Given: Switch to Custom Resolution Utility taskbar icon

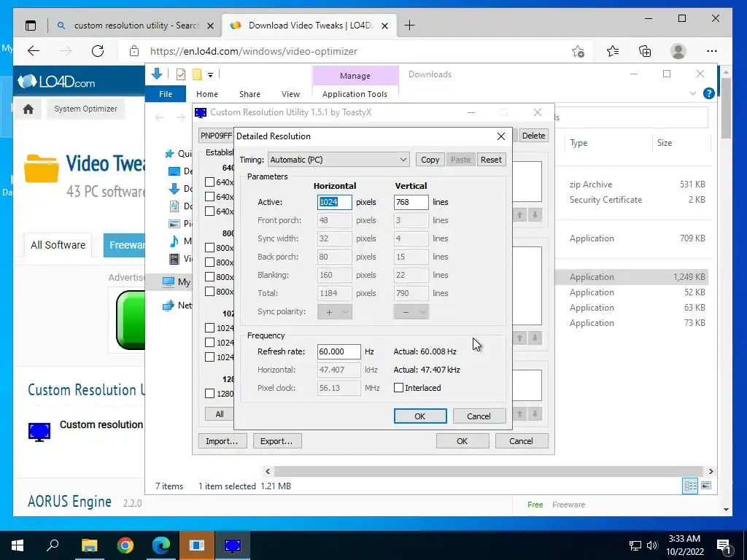Looking at the screenshot, I should click(x=233, y=545).
